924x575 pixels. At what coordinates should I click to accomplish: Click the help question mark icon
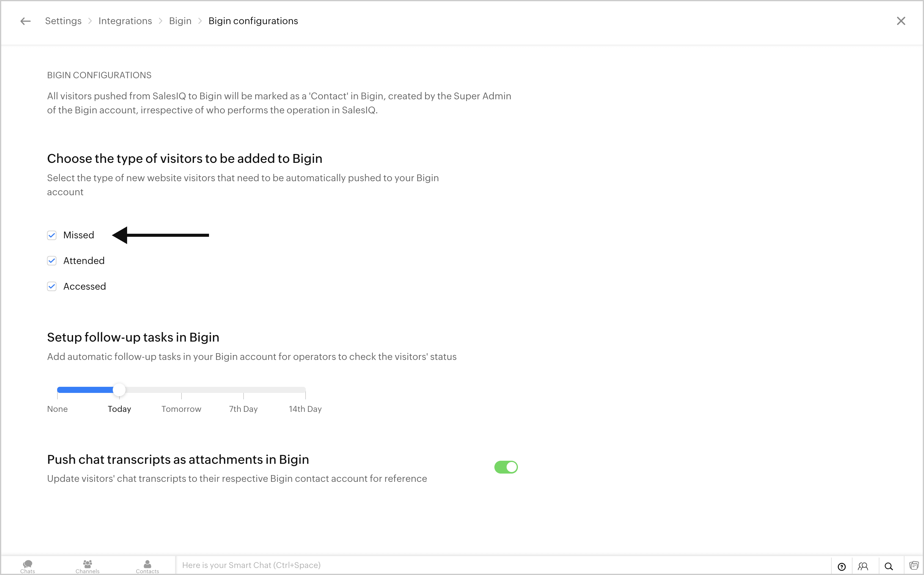click(x=842, y=567)
